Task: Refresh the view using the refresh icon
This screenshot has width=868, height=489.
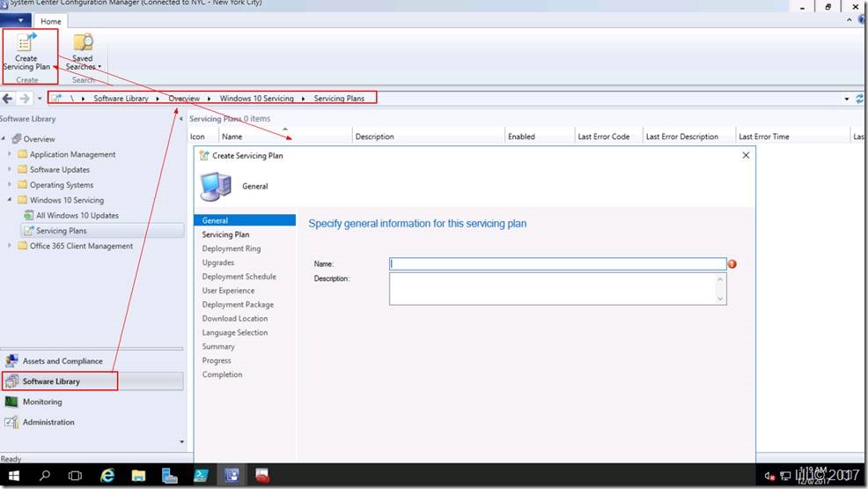Action: (860, 99)
